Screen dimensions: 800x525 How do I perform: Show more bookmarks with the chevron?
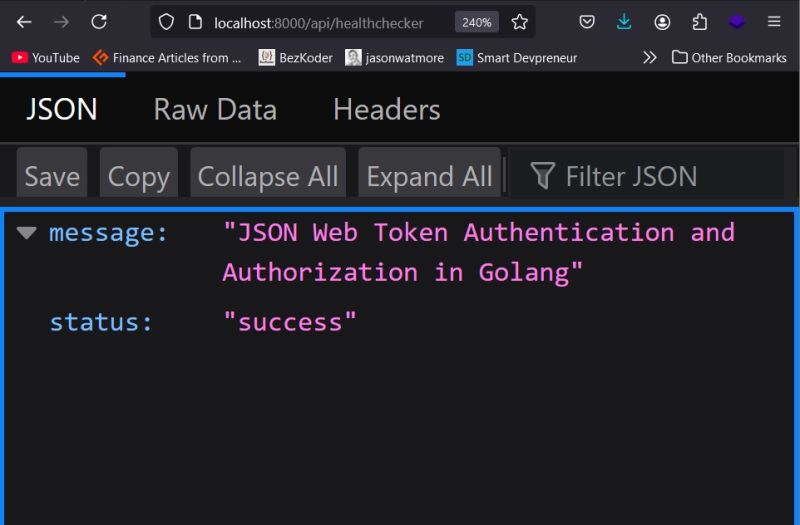[x=649, y=58]
